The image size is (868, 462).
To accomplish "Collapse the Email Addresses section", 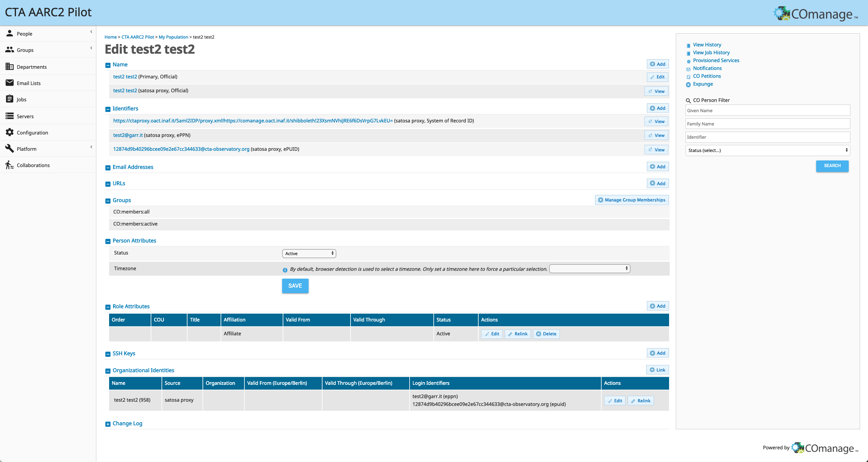I will [108, 168].
